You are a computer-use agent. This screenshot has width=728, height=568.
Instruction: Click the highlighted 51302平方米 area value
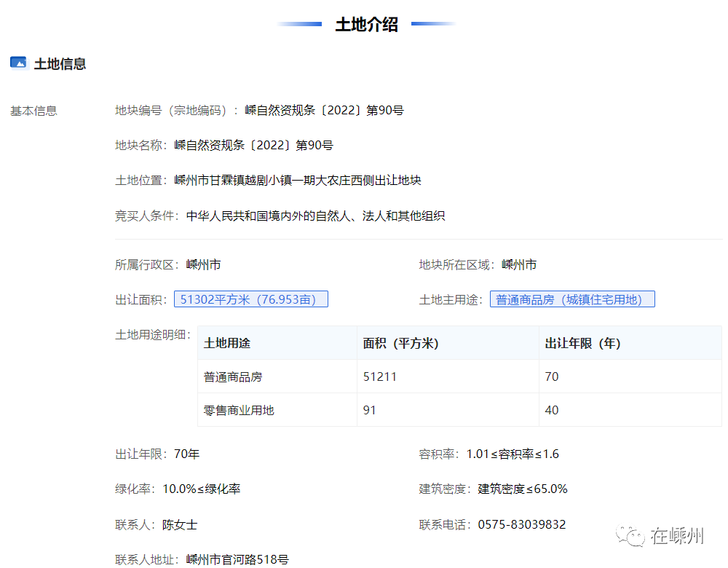pos(250,299)
